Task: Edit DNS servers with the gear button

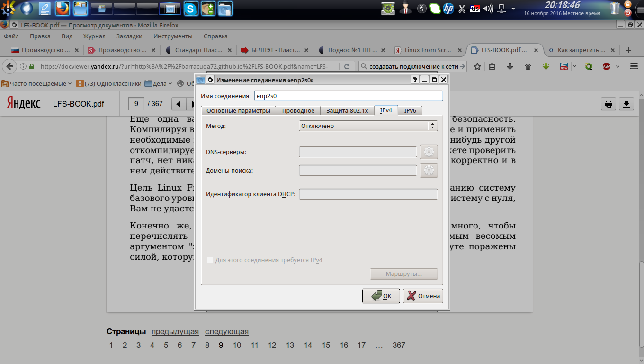Action: coord(429,152)
